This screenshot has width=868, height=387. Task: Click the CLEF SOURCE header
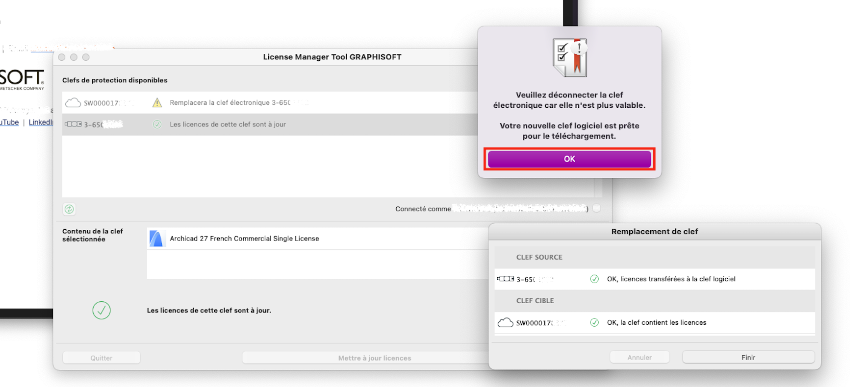(539, 257)
